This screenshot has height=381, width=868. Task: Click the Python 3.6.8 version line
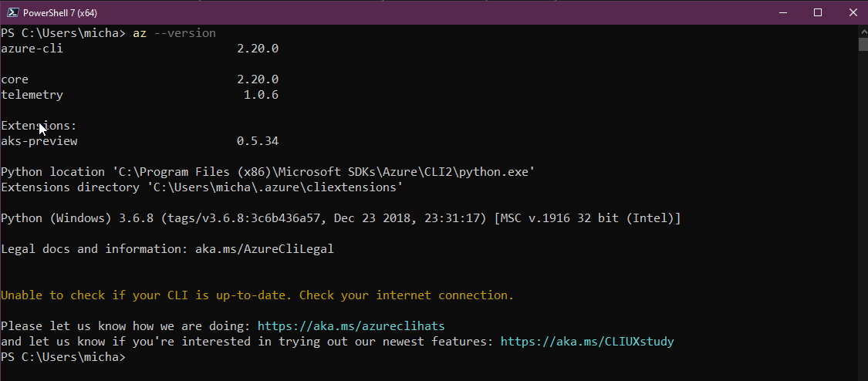(x=339, y=218)
